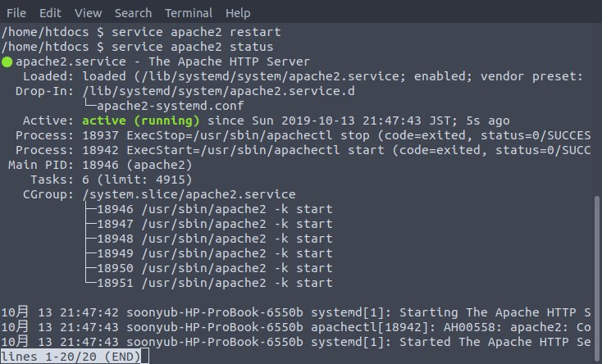Open the Search menu
This screenshot has width=602, height=364.
tap(133, 13)
